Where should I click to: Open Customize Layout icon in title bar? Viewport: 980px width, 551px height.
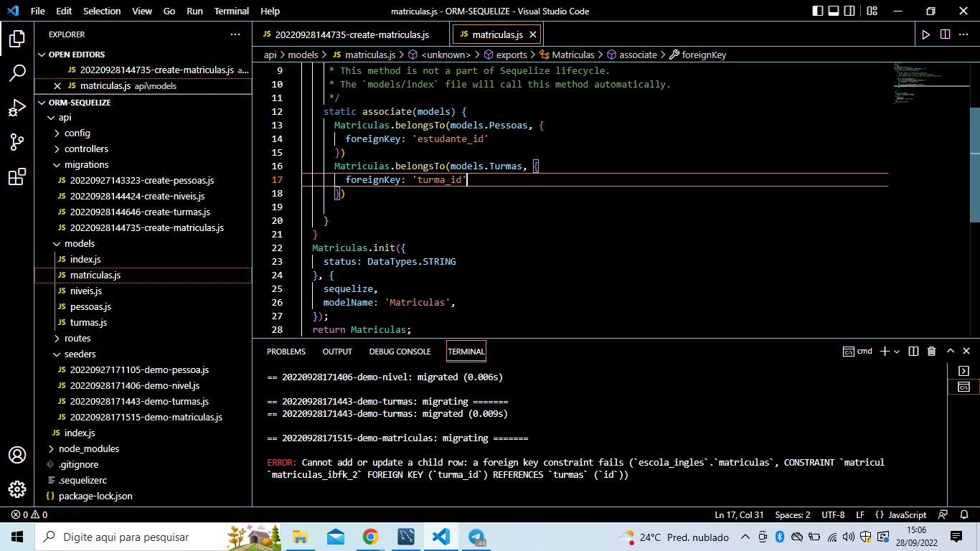(x=872, y=11)
